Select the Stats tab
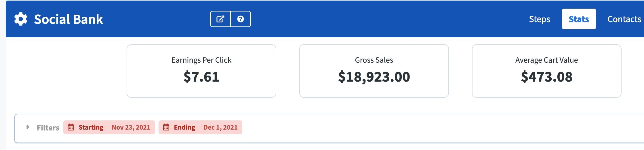This screenshot has width=644, height=150. point(579,19)
